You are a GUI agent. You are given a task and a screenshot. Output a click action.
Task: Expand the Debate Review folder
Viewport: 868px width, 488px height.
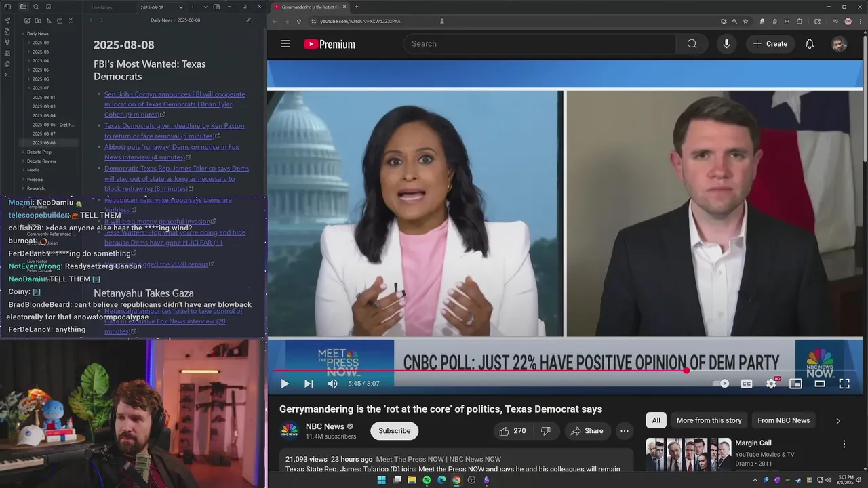click(23, 161)
